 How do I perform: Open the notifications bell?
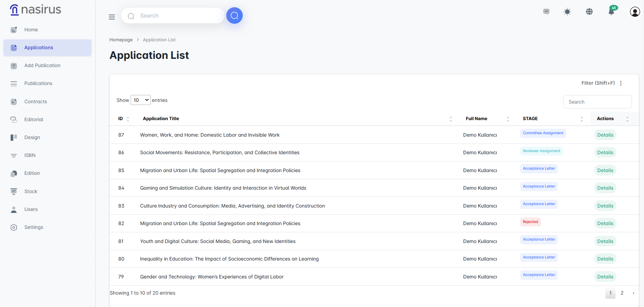tap(611, 12)
